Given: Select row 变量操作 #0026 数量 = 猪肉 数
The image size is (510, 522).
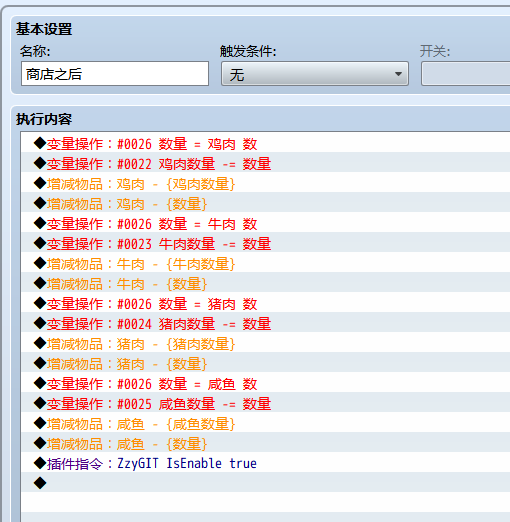Looking at the screenshot, I should pyautogui.click(x=265, y=302).
